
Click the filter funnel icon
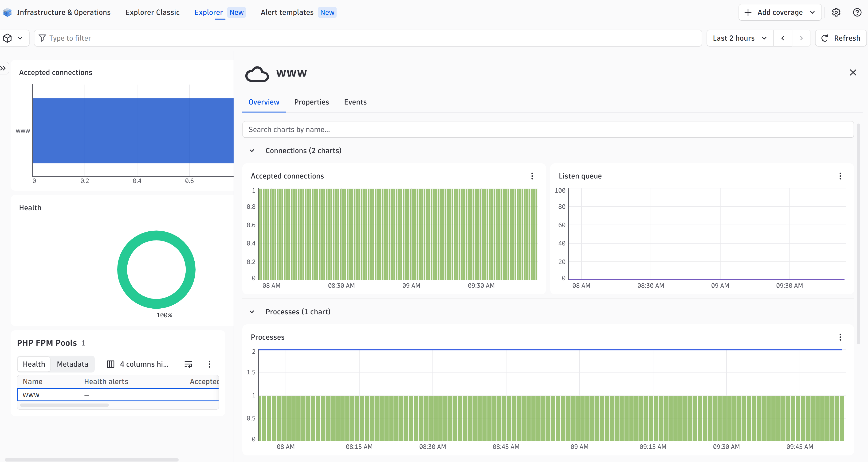(43, 38)
